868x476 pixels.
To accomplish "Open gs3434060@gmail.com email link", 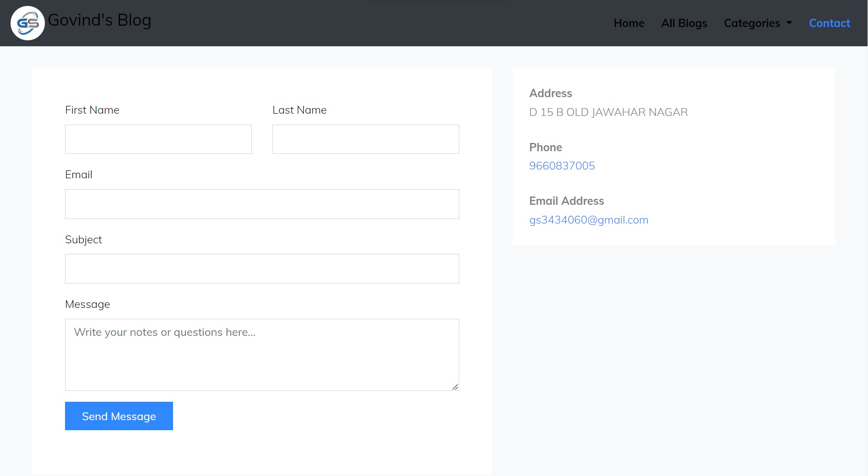I will pos(589,220).
